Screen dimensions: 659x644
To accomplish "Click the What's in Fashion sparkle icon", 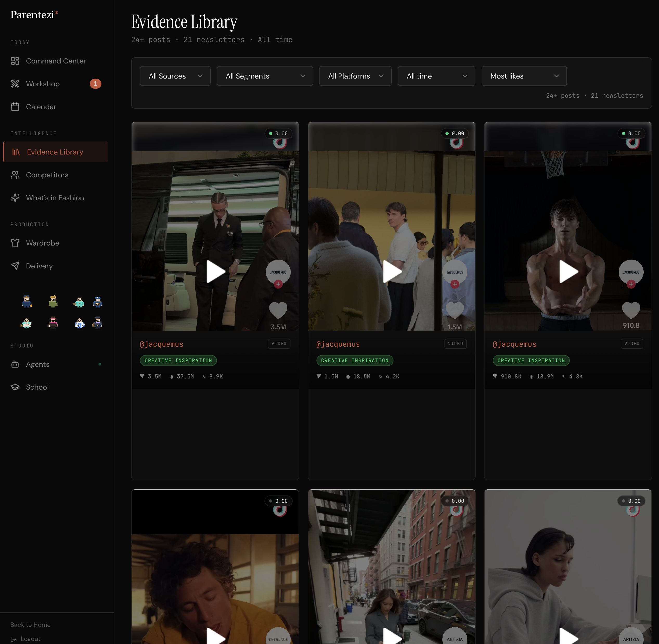I will (x=15, y=198).
